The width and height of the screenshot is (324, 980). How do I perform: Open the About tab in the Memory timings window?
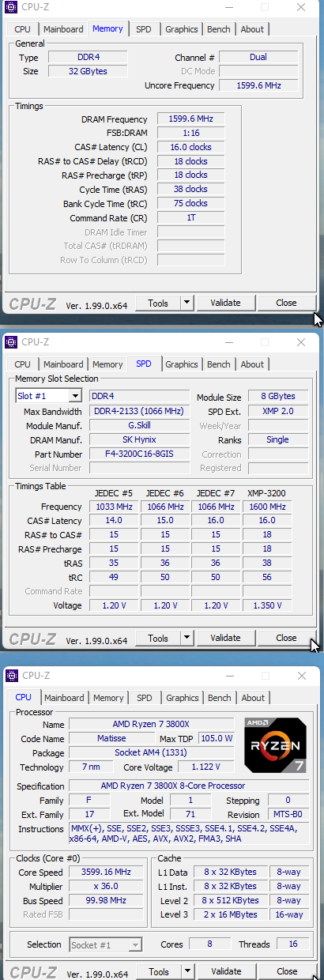tap(252, 29)
